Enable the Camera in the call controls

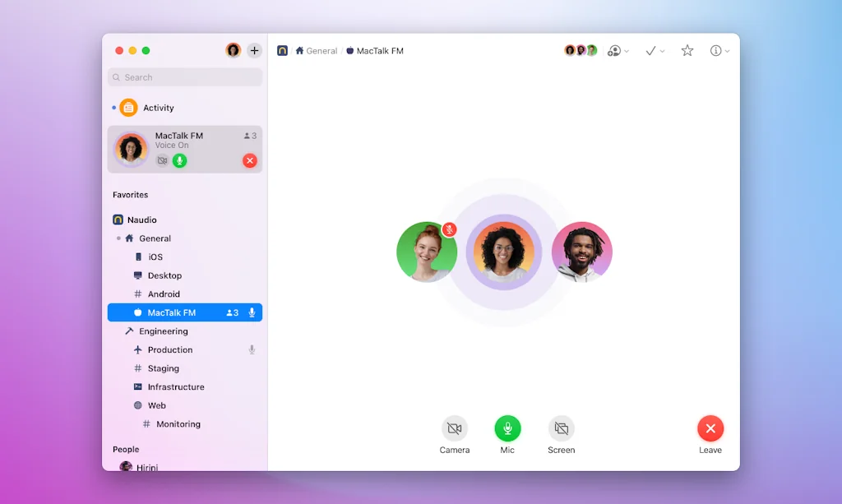click(454, 428)
